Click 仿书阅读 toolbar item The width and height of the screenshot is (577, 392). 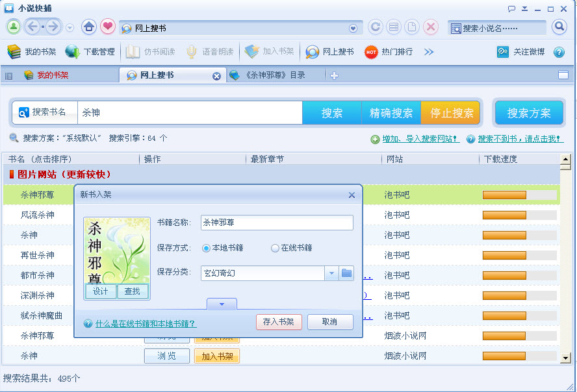150,52
